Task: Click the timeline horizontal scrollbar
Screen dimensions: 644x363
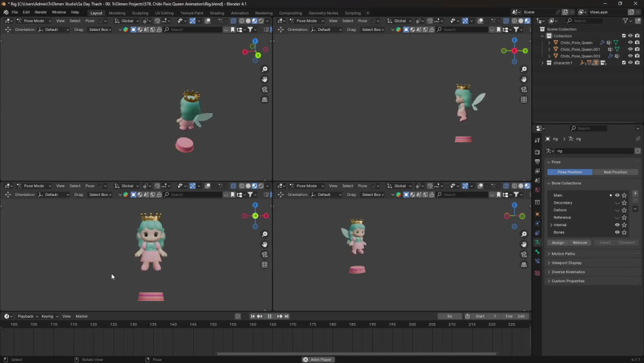Action: click(356, 353)
